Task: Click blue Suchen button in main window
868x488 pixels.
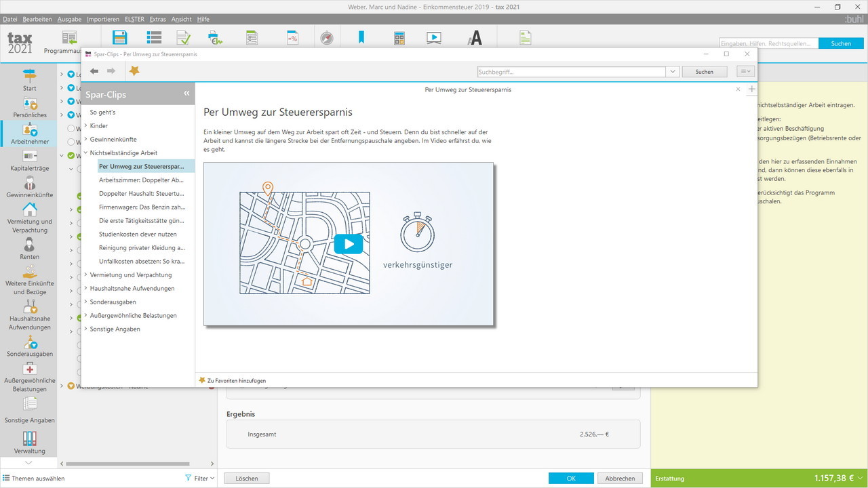Action: [x=841, y=43]
